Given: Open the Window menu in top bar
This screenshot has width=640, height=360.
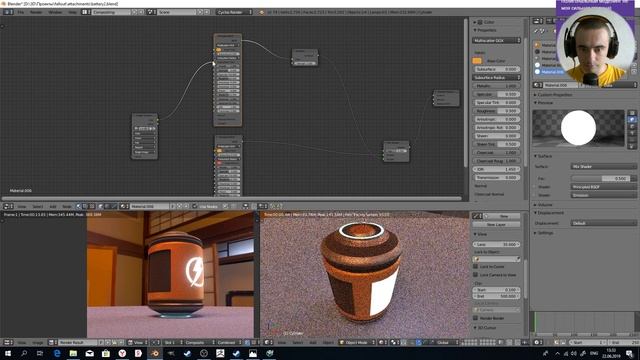Looking at the screenshot, I should coord(55,12).
